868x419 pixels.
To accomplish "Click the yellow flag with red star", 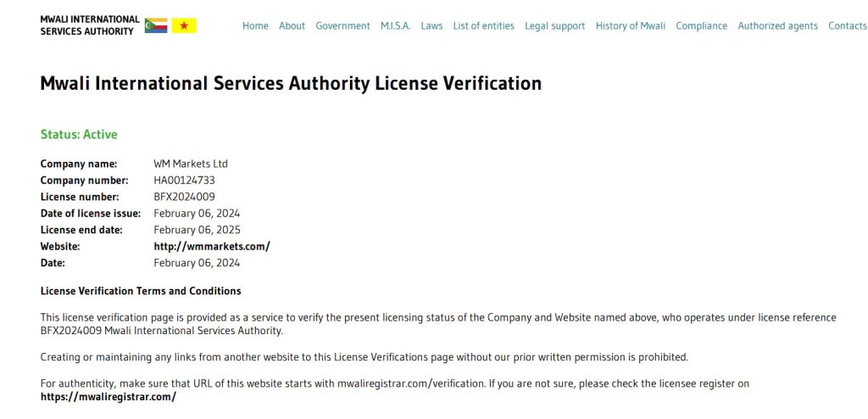I will pyautogui.click(x=184, y=25).
